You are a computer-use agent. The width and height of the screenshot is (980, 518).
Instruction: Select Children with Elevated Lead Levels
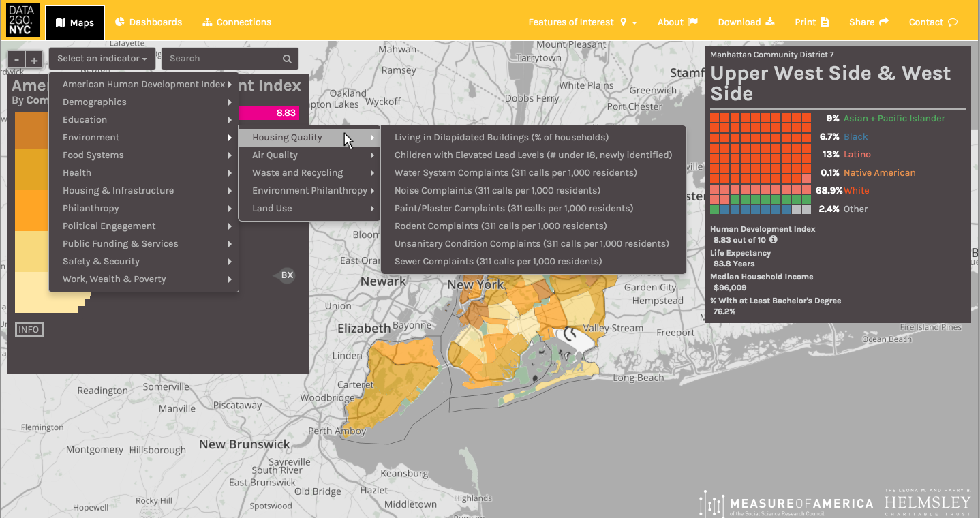(533, 155)
